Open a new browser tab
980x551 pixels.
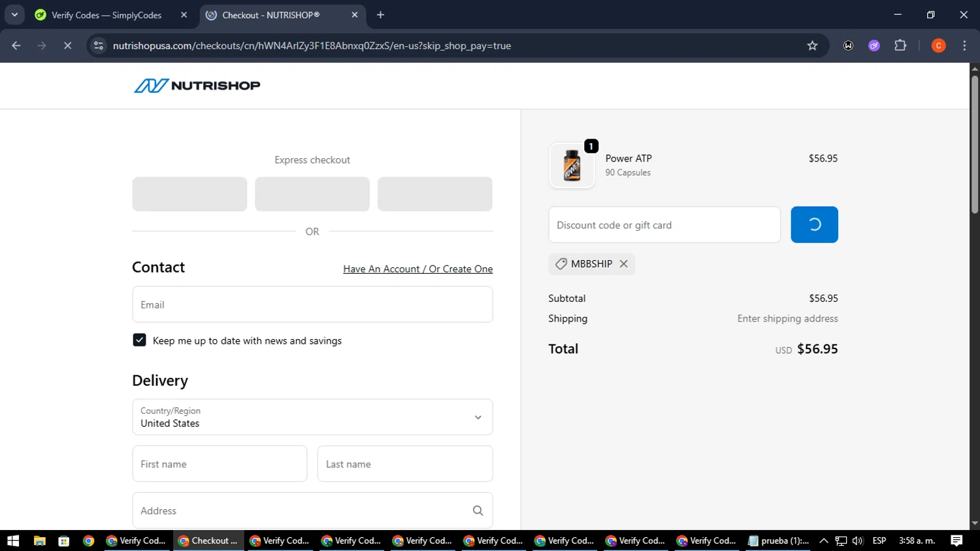[380, 15]
